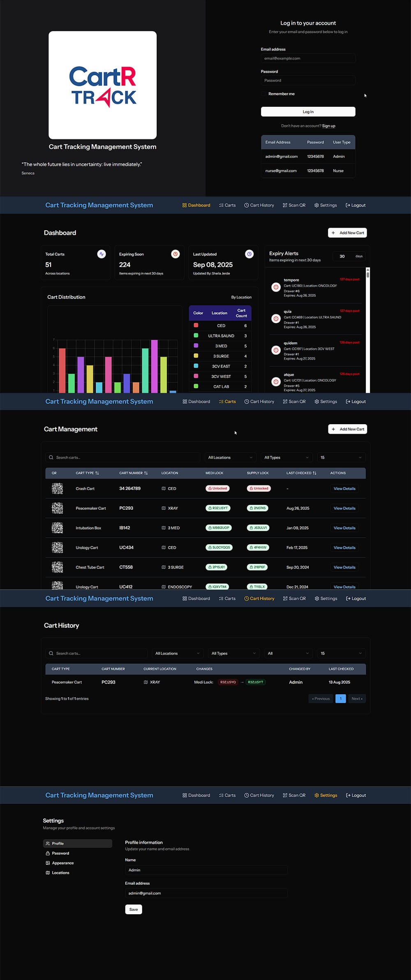Open the All Types dropdown in Cart History
Screen dimensions: 411x980
coord(233,653)
